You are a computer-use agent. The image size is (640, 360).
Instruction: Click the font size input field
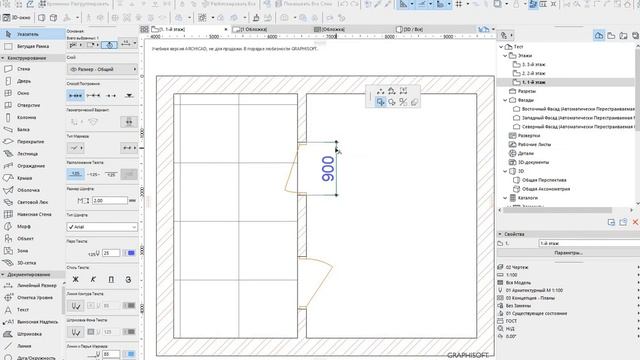click(x=109, y=200)
